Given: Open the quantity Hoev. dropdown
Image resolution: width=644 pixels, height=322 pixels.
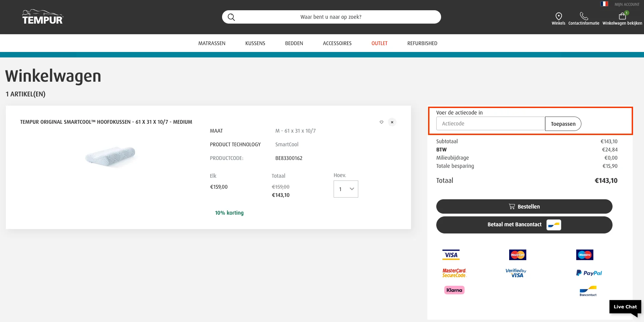Looking at the screenshot, I should pos(346,189).
